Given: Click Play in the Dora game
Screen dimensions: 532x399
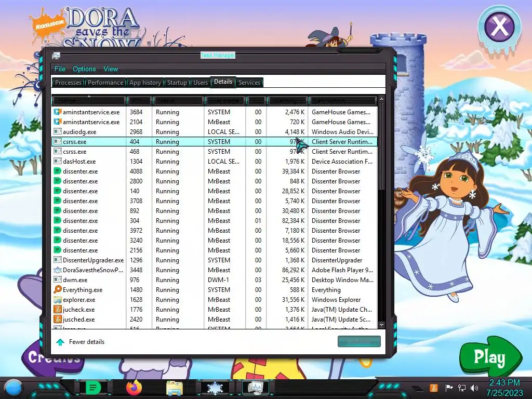Looking at the screenshot, I should pos(489,357).
